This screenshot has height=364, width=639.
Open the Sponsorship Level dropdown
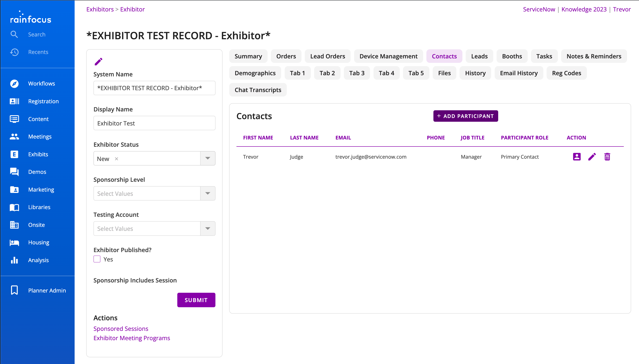tap(207, 193)
